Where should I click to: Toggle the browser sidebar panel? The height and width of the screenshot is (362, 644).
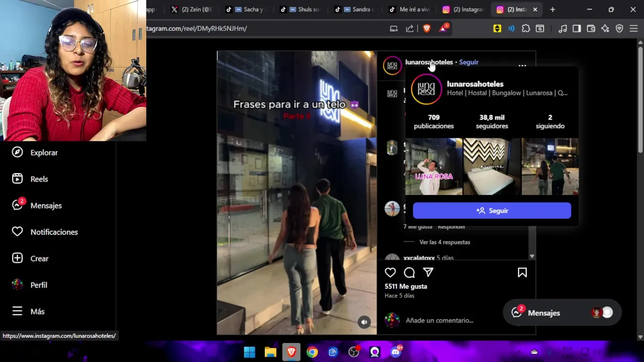577,29
